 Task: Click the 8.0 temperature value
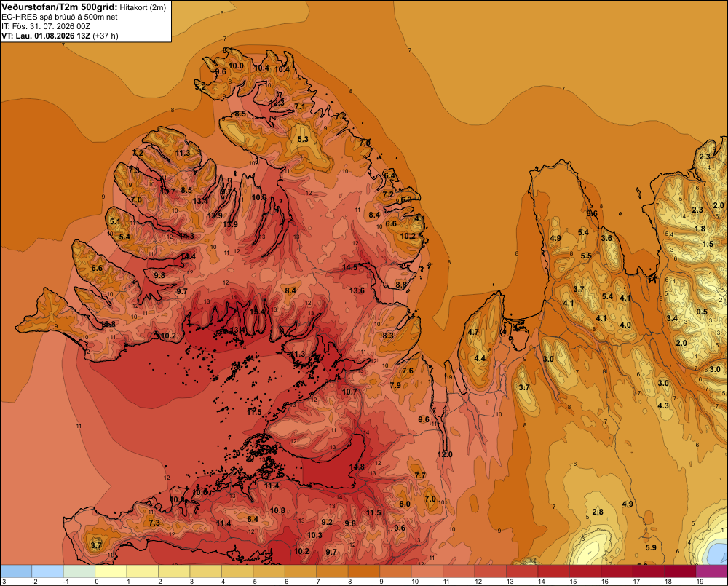click(404, 504)
